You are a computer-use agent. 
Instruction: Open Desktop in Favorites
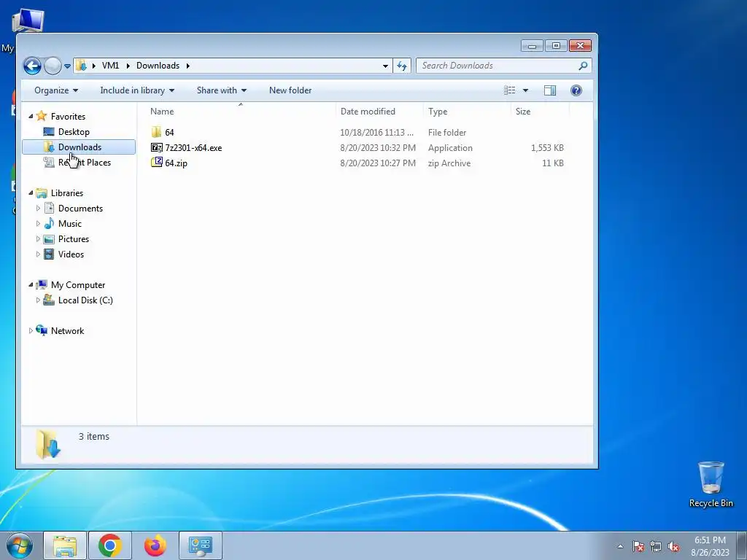pyautogui.click(x=74, y=132)
